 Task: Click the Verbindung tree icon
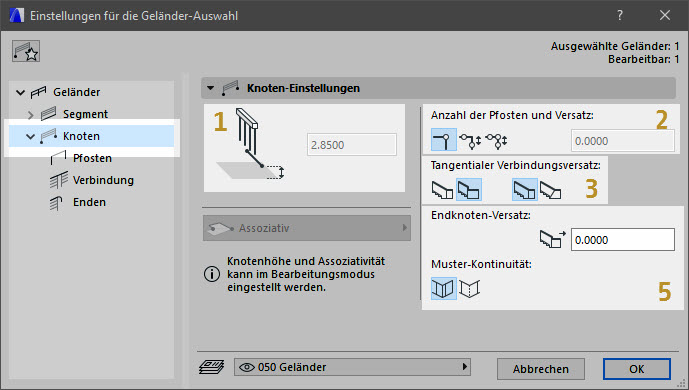58,180
